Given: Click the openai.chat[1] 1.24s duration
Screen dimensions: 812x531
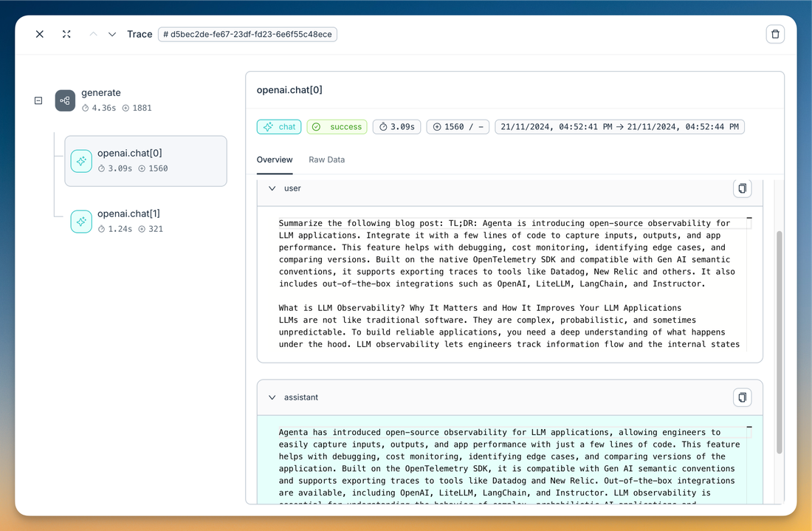Looking at the screenshot, I should coord(115,229).
